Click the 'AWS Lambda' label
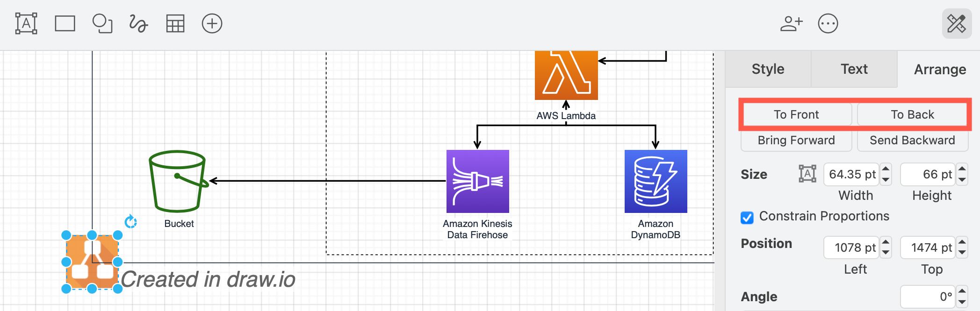980x311 pixels. click(566, 116)
